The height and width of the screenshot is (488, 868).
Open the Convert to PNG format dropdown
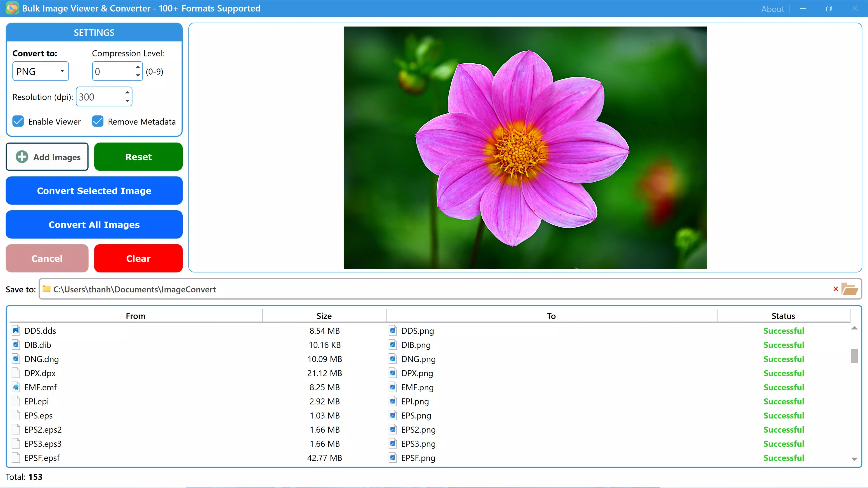click(40, 71)
